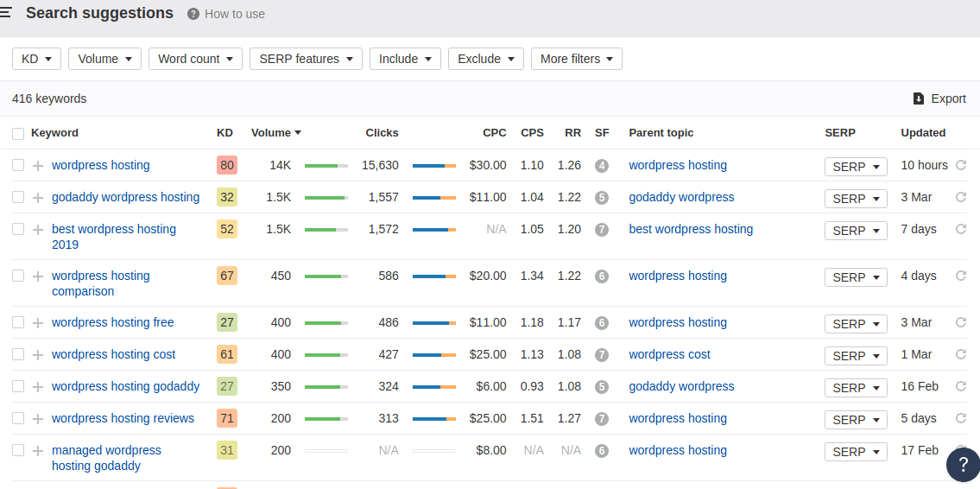The height and width of the screenshot is (489, 980).
Task: Click the clicks bar for wordpress hosting reviews
Action: [434, 418]
